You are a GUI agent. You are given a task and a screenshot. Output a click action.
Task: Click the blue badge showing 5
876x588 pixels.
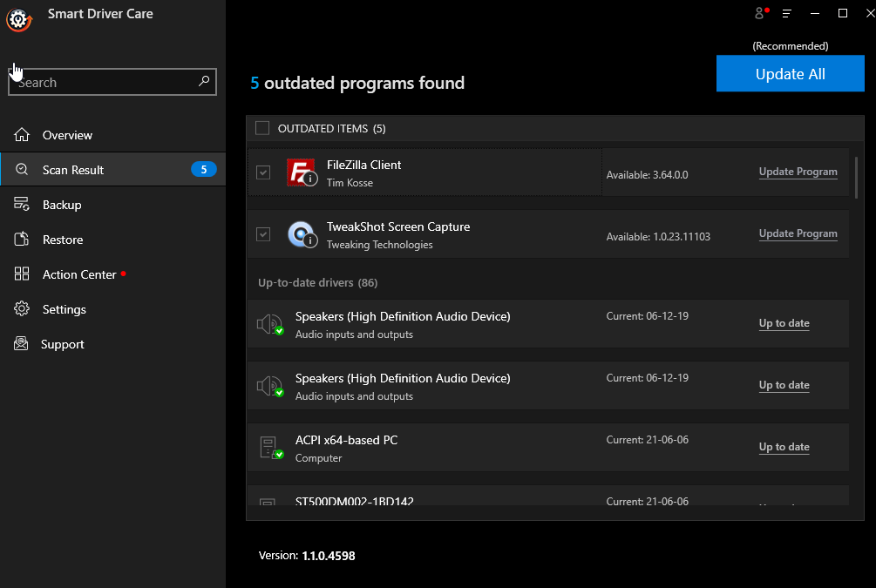coord(204,169)
